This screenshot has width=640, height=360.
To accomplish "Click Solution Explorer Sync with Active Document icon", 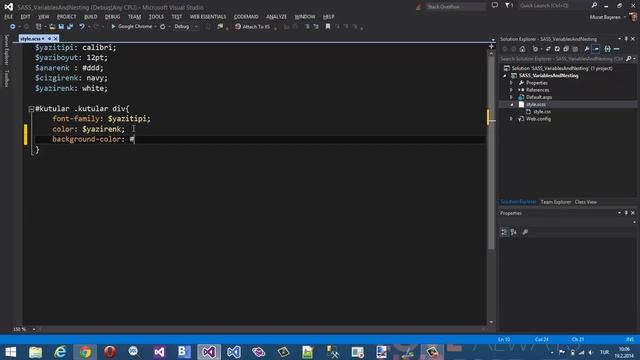I will coord(548,49).
